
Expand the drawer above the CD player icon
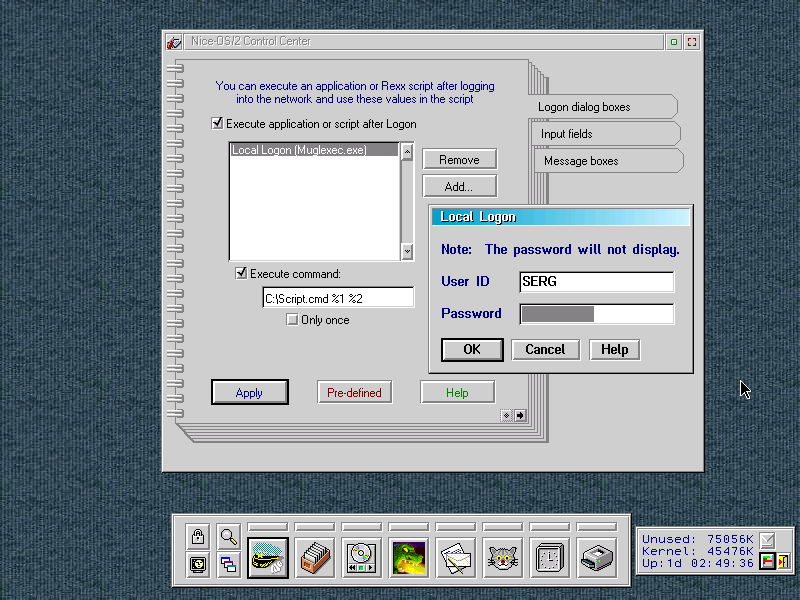click(362, 527)
